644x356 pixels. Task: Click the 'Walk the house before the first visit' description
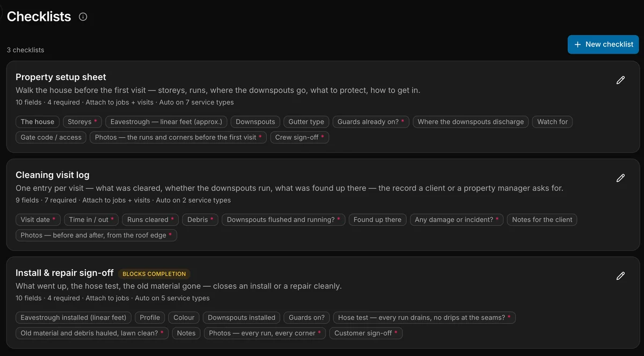point(218,90)
